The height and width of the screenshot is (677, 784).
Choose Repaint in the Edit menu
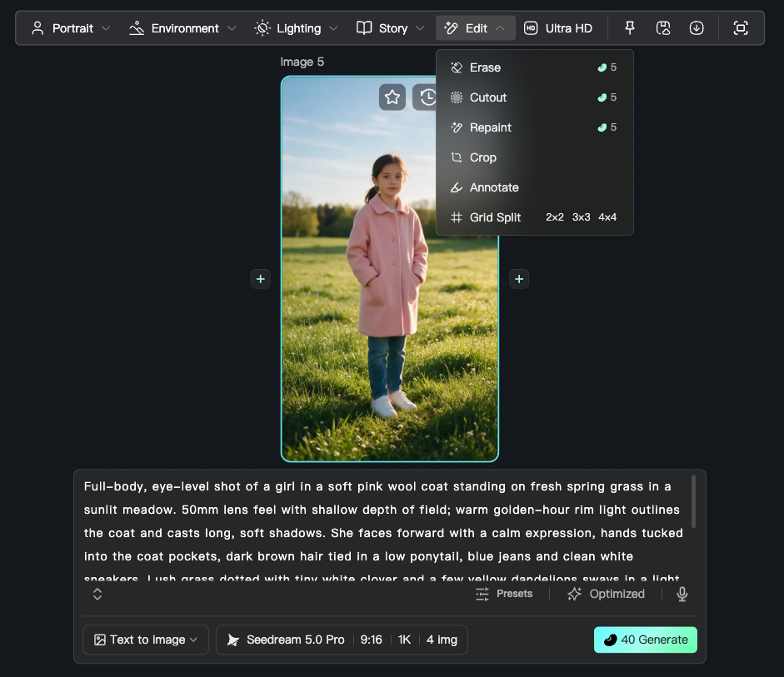coord(535,127)
